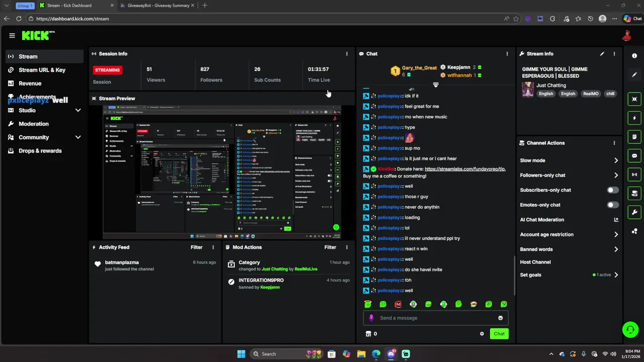Click the browser address bar URL
This screenshot has width=644, height=362.
(72, 19)
